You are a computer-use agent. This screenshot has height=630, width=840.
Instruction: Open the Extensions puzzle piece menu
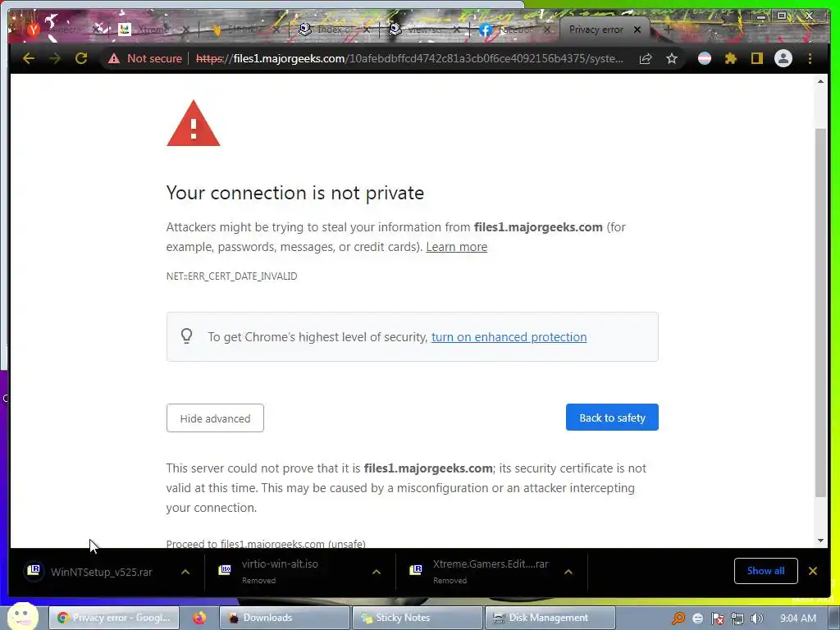pyautogui.click(x=731, y=58)
